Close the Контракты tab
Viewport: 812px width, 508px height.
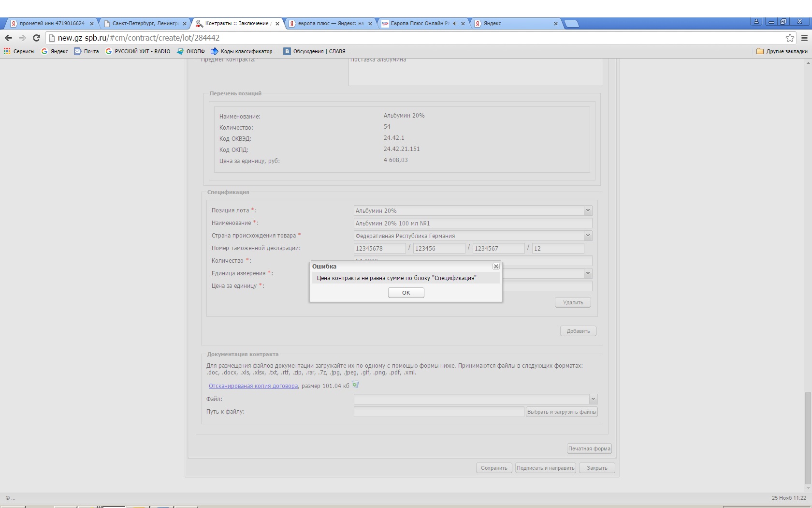pyautogui.click(x=277, y=23)
